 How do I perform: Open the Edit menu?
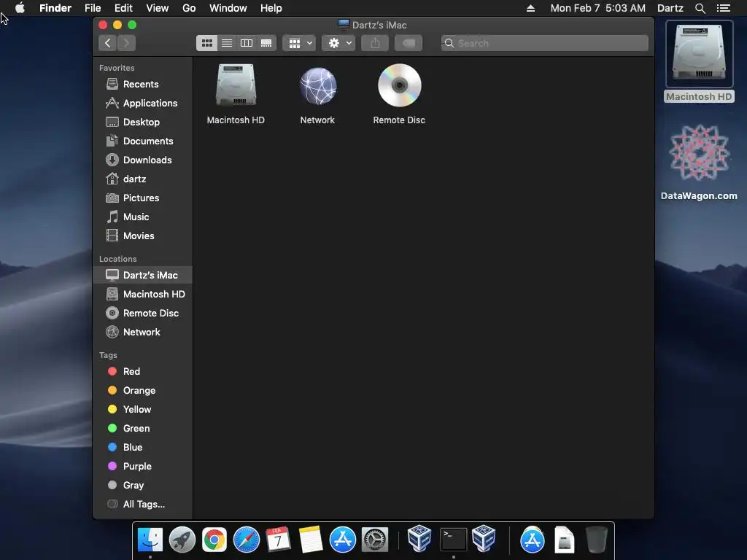coord(123,8)
